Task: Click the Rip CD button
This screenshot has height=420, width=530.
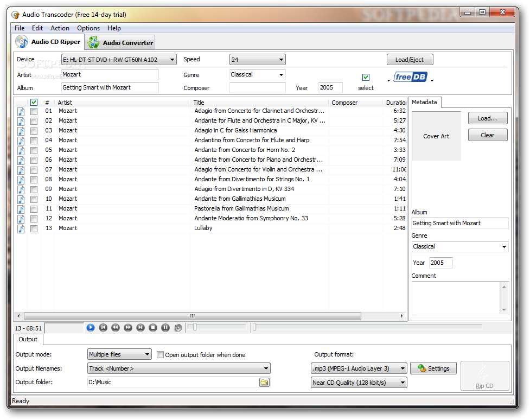Action: point(485,376)
